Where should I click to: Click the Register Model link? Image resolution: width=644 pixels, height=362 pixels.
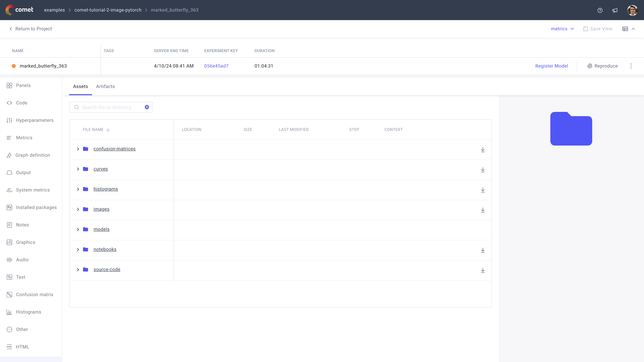[x=551, y=66]
